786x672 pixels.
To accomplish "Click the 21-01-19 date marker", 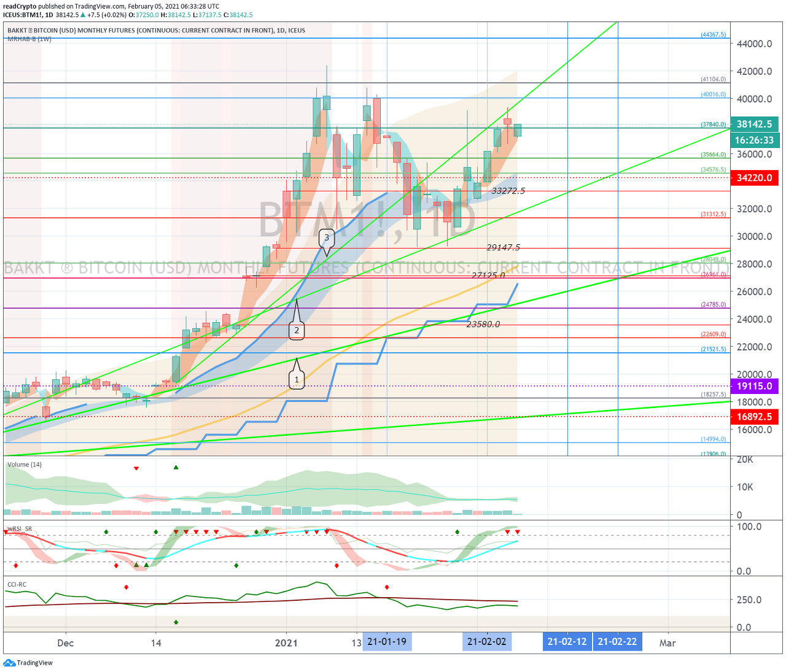I will (387, 642).
